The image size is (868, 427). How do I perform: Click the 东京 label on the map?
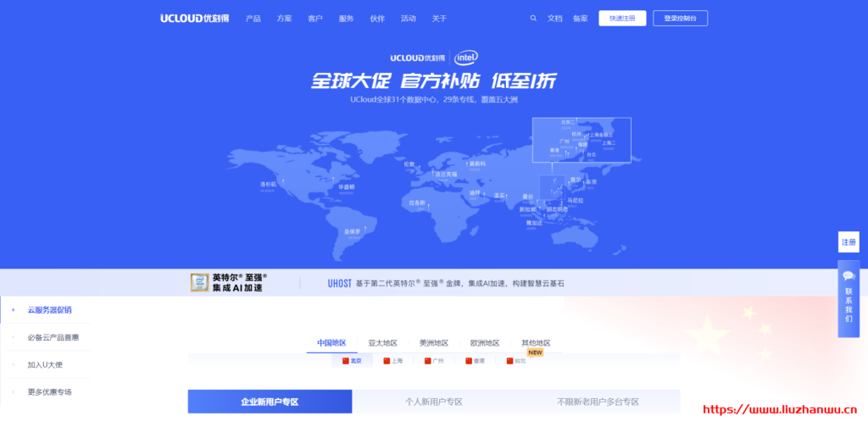pyautogui.click(x=591, y=182)
